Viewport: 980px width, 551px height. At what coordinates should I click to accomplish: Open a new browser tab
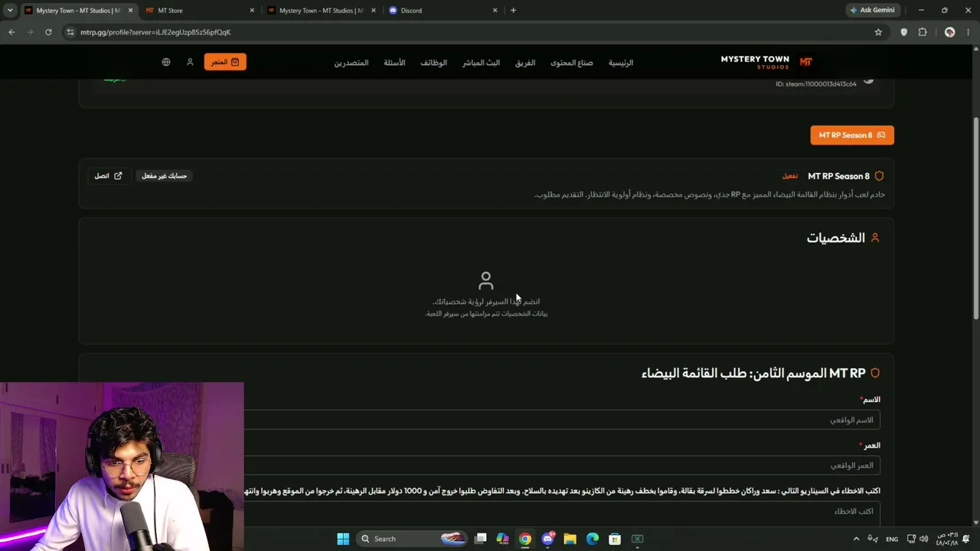click(513, 11)
